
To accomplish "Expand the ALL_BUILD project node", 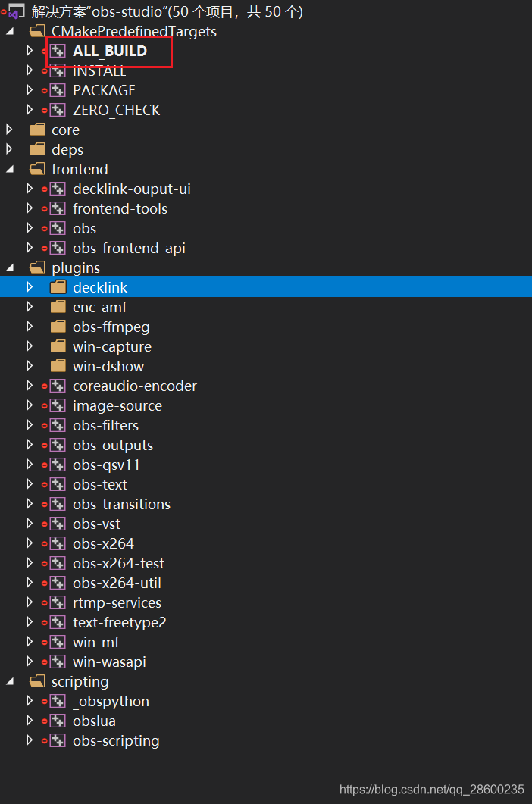I will pyautogui.click(x=30, y=51).
